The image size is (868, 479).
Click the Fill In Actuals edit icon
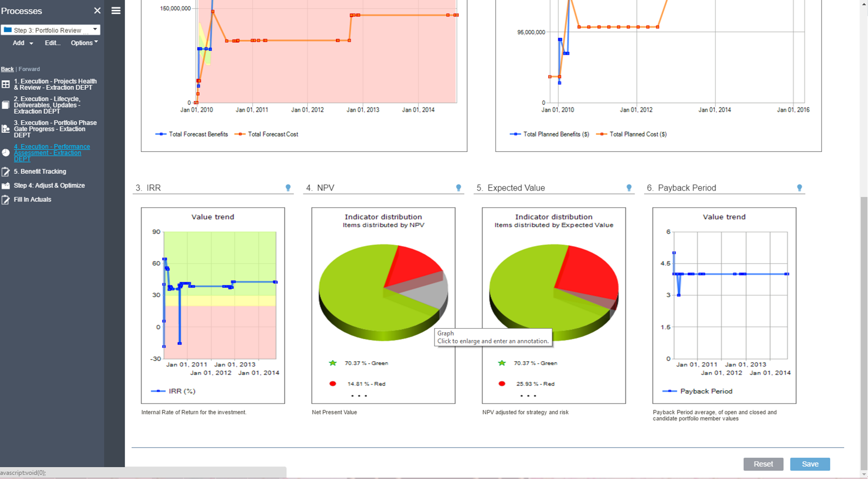click(x=6, y=199)
